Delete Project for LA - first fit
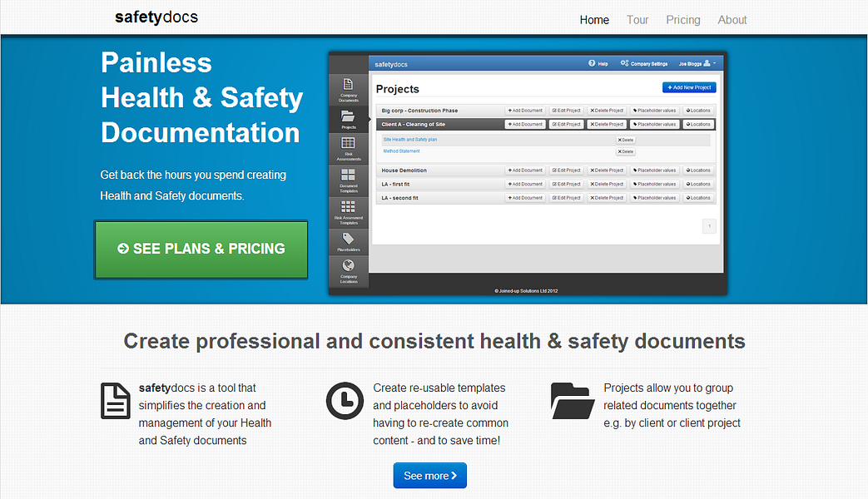 (x=607, y=185)
